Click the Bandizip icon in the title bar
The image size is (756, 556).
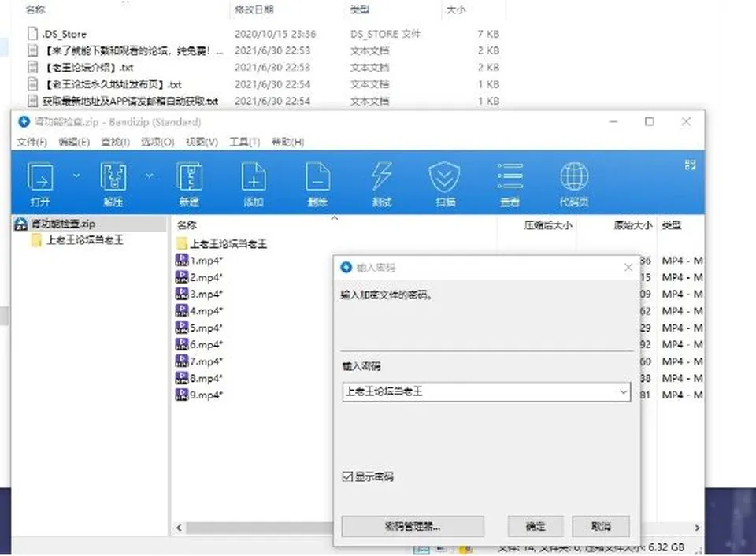(x=24, y=121)
